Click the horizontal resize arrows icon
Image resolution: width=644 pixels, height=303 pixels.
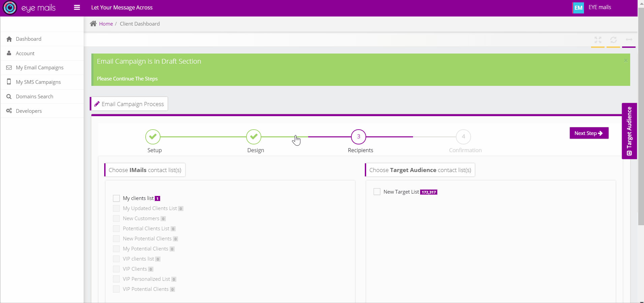(x=629, y=40)
